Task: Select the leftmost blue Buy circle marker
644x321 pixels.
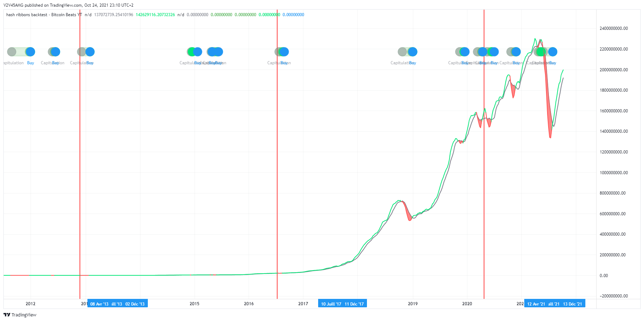Action: (31, 52)
